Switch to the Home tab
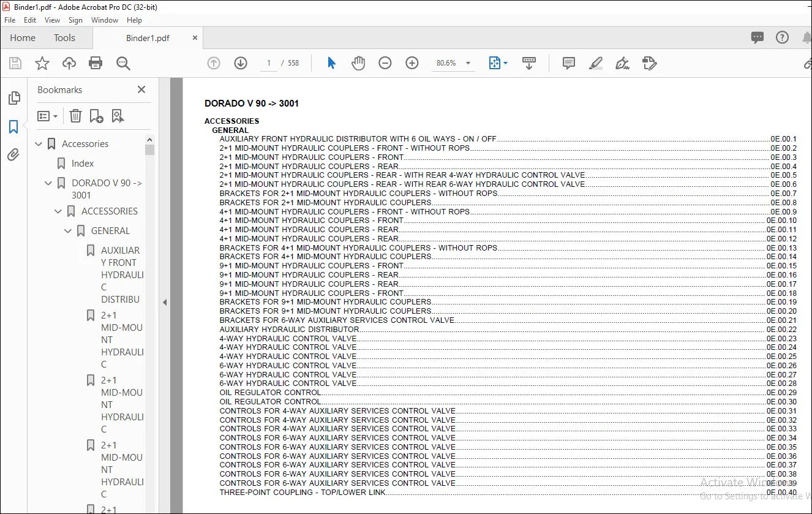 23,38
